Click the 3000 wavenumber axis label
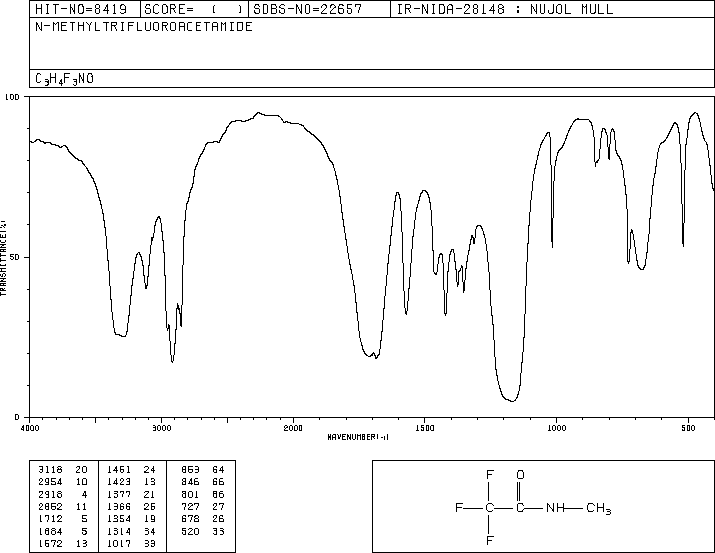 [161, 428]
